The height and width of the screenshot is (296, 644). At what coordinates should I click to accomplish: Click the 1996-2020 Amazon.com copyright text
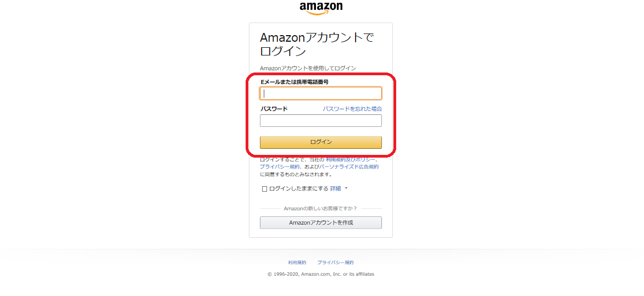(321, 274)
